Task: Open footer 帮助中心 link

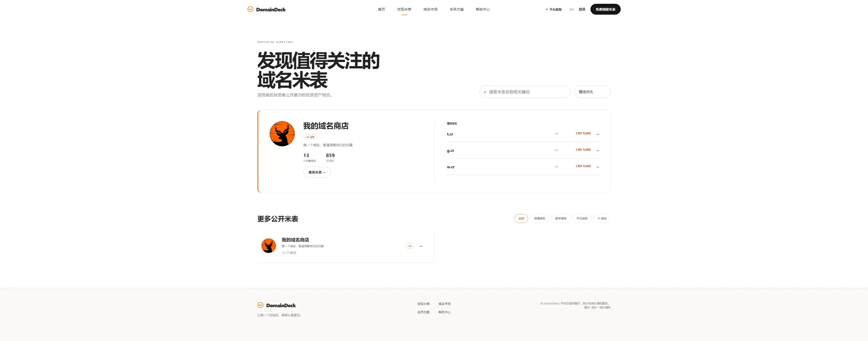Action: [444, 312]
